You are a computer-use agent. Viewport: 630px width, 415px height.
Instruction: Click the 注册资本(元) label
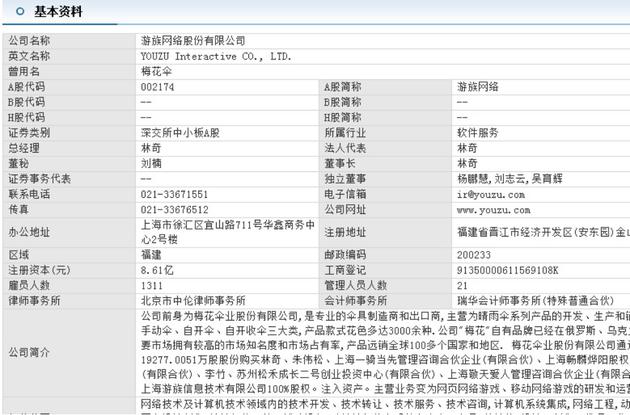click(x=39, y=270)
